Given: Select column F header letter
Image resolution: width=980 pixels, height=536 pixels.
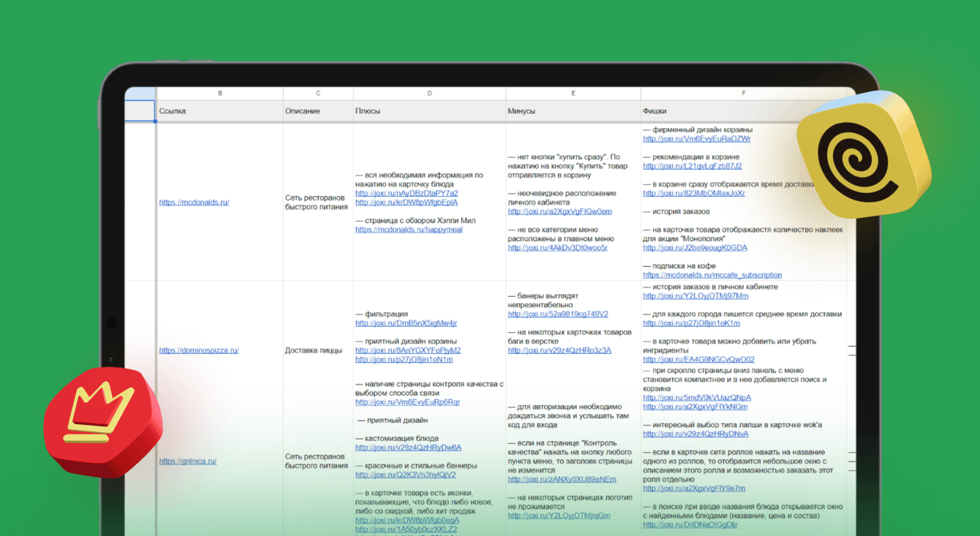Looking at the screenshot, I should (x=744, y=94).
